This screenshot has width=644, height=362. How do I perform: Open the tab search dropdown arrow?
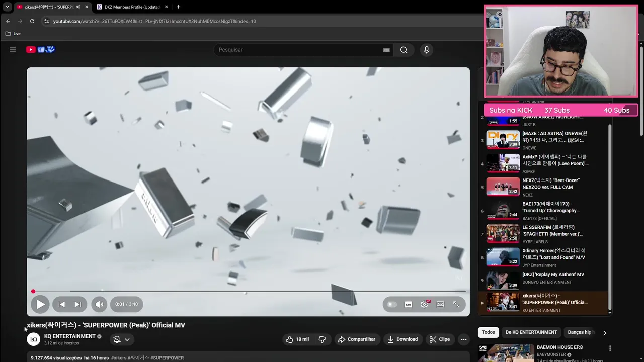coord(7,7)
